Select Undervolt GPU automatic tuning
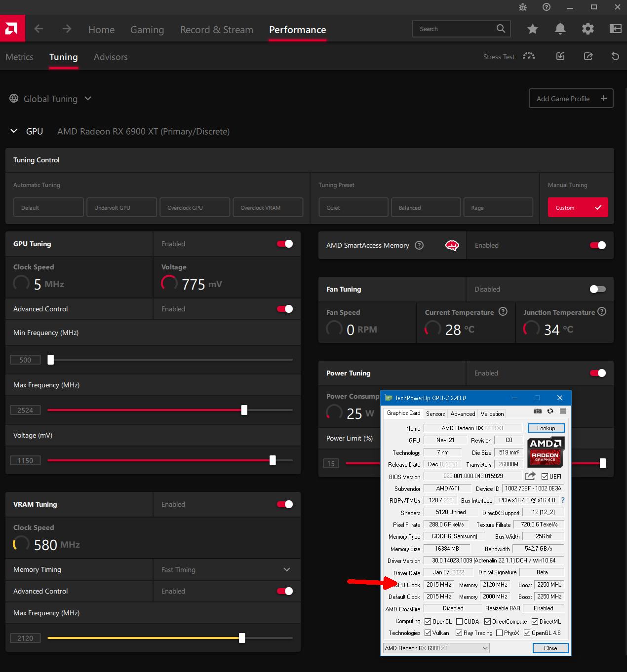Screen dimensions: 627x672 (x=121, y=207)
